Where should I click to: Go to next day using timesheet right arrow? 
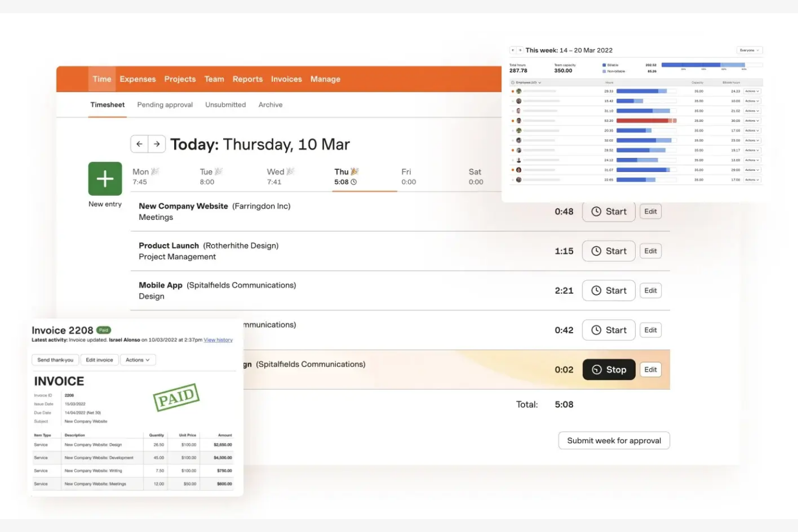pyautogui.click(x=157, y=144)
